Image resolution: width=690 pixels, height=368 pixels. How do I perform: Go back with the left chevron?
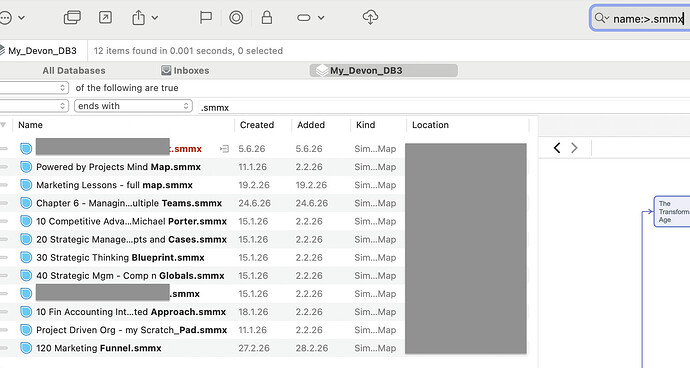coord(557,148)
